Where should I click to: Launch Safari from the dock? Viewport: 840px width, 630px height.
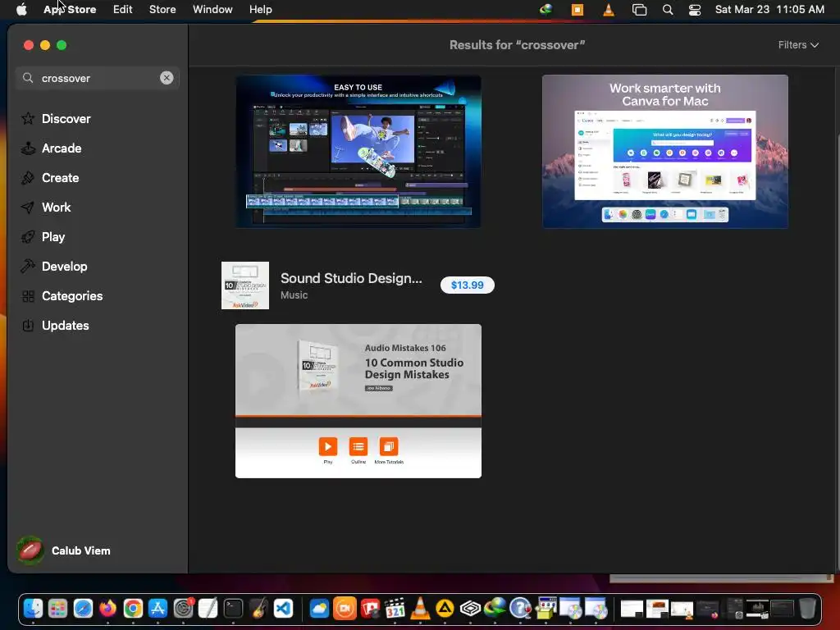pyautogui.click(x=83, y=609)
